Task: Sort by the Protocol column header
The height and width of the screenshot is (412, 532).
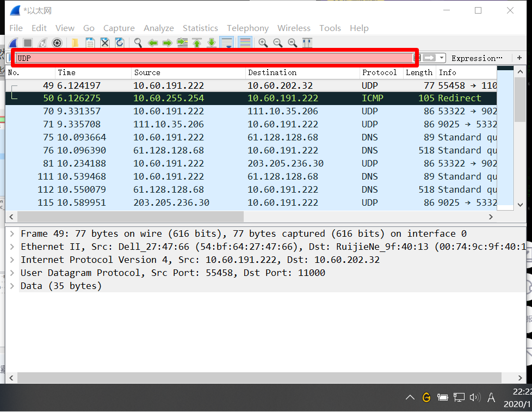Action: coord(382,72)
